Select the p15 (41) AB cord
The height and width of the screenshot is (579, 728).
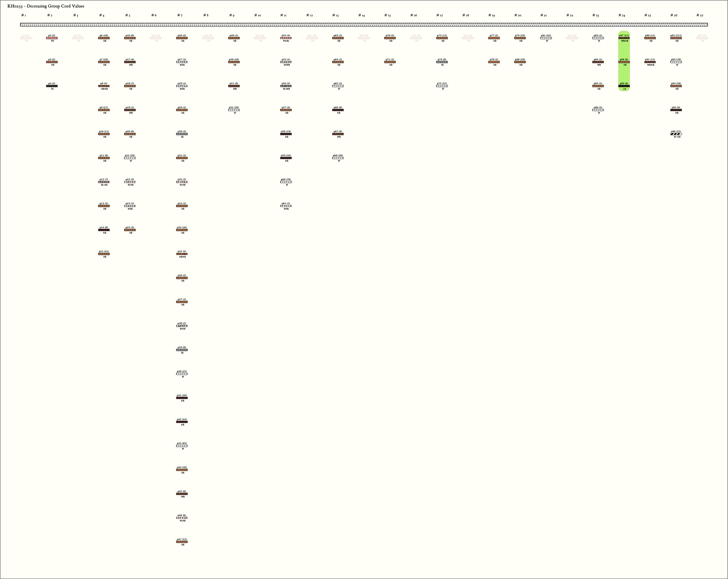click(x=104, y=254)
